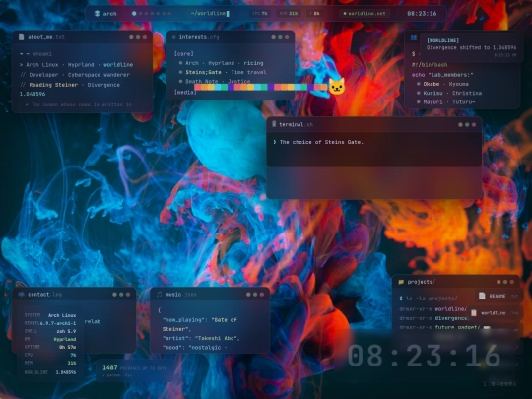Click the KERNEL version row
Image resolution: width=532 pixels, height=399 pixels.
click(50, 323)
